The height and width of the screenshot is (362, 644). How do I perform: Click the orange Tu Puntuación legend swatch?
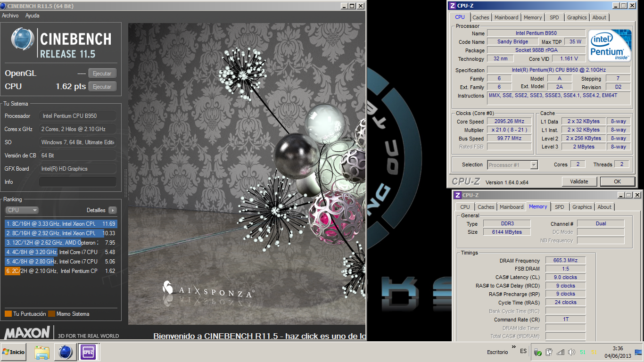(x=8, y=314)
